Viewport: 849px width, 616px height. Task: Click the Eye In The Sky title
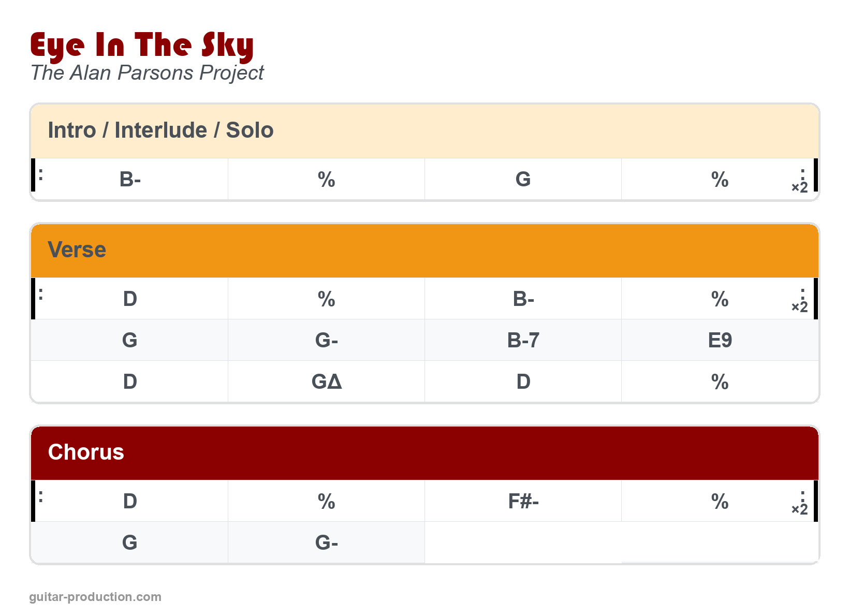[142, 45]
